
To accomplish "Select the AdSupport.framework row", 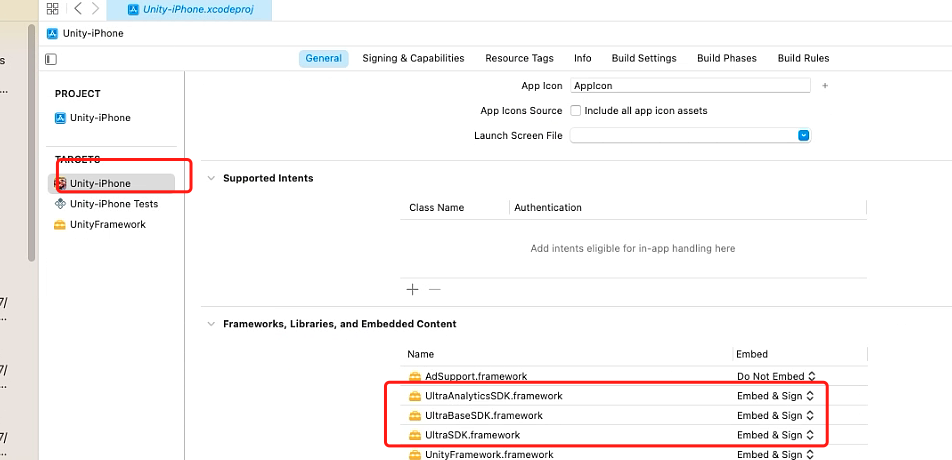I will (634, 376).
